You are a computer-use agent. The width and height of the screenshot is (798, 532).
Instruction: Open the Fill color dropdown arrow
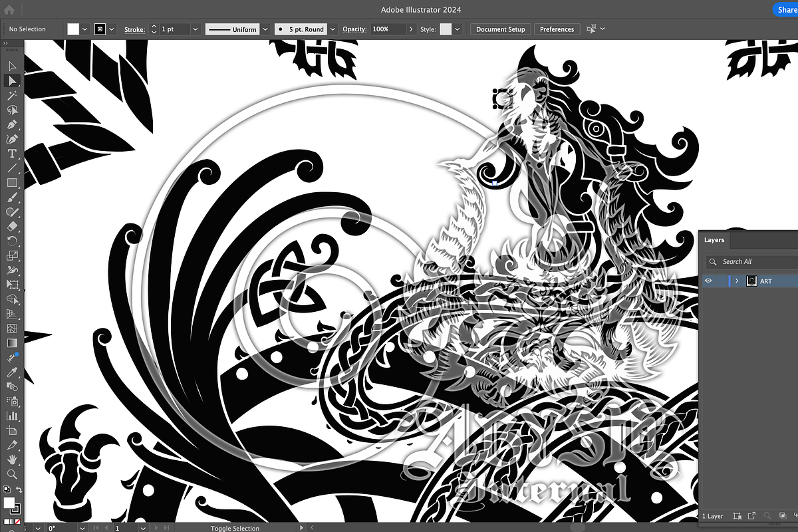[84, 29]
